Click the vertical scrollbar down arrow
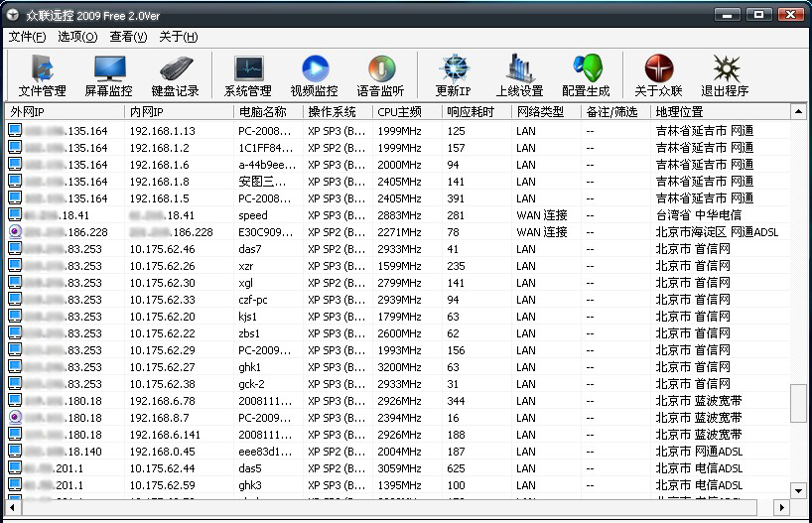The width and height of the screenshot is (812, 523). (x=798, y=490)
